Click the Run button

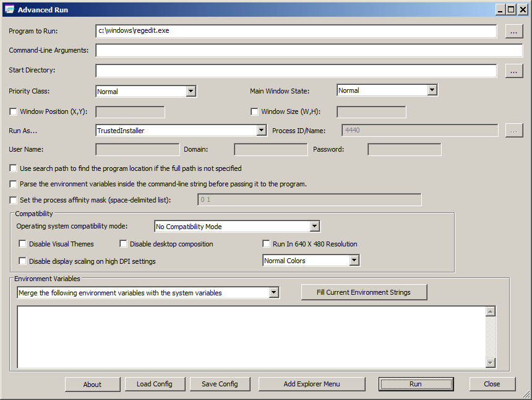tap(416, 384)
